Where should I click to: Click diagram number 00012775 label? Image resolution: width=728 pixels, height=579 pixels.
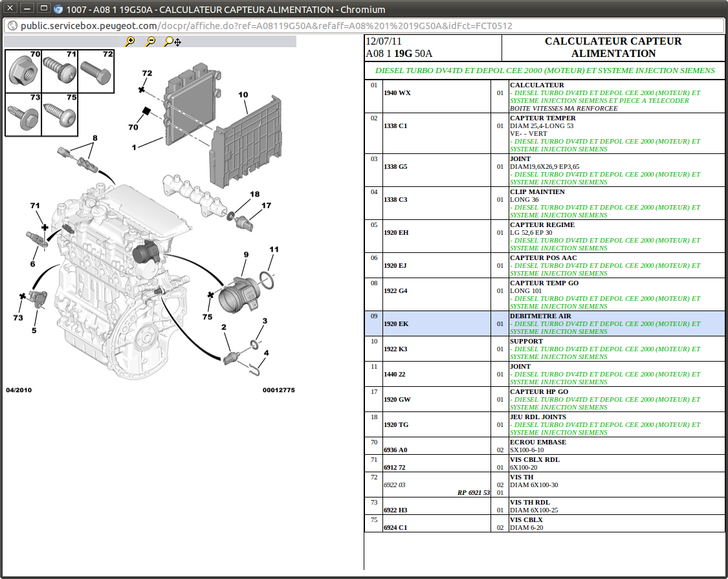point(278,390)
